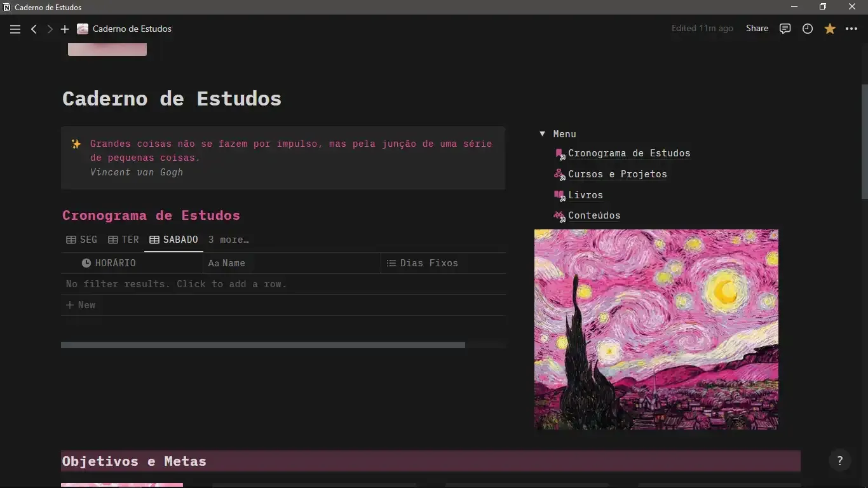The width and height of the screenshot is (868, 488).
Task: Click the Aa icon in Name header
Action: click(214, 263)
